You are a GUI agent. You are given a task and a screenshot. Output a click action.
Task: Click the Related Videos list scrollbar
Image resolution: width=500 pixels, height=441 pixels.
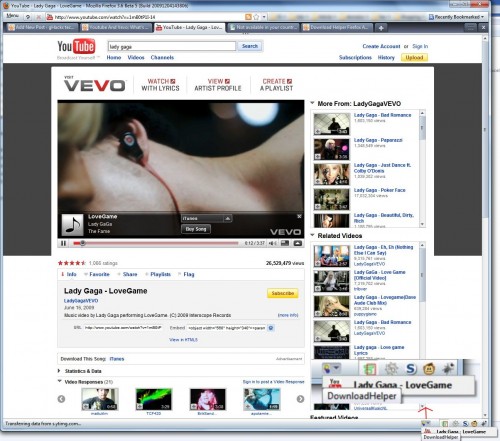click(x=422, y=300)
